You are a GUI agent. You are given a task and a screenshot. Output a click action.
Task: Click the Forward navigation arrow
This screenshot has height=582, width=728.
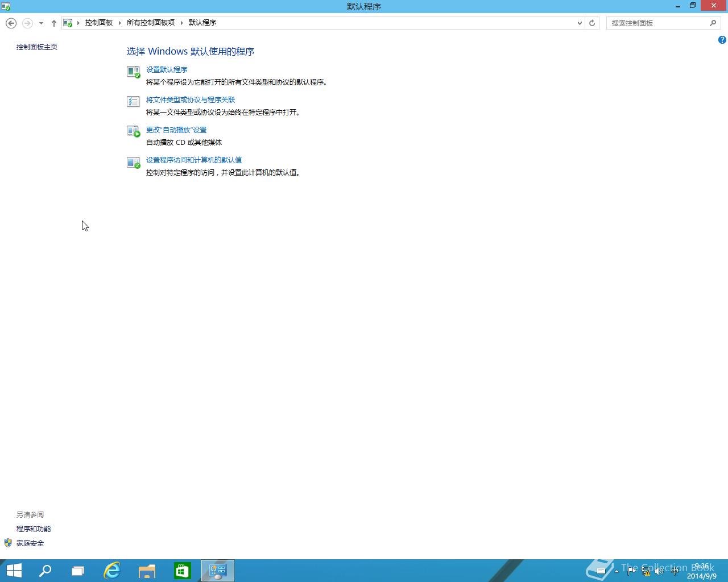click(27, 23)
